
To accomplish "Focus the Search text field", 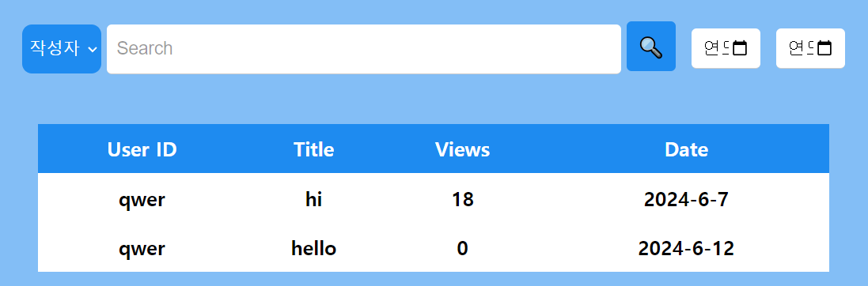I will pyautogui.click(x=364, y=49).
